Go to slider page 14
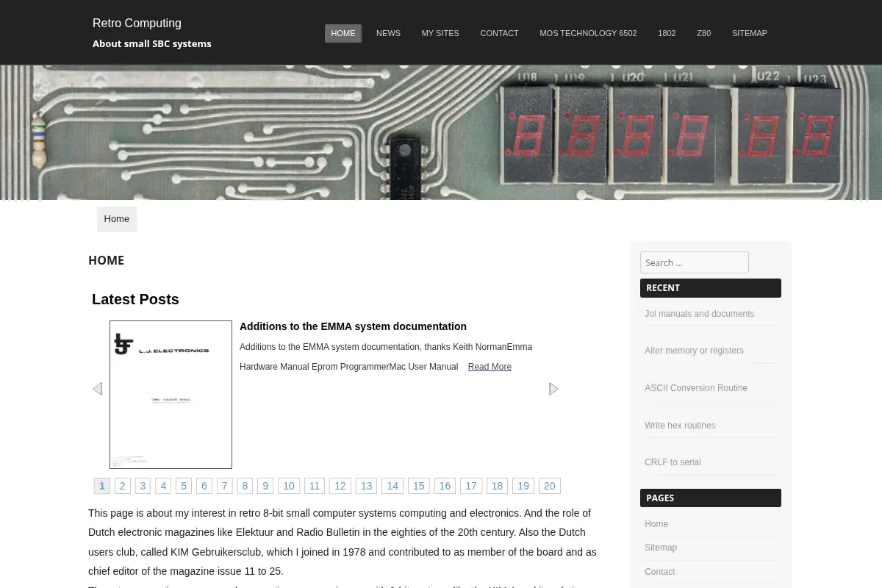Screen dimensions: 882x588 point(392,486)
